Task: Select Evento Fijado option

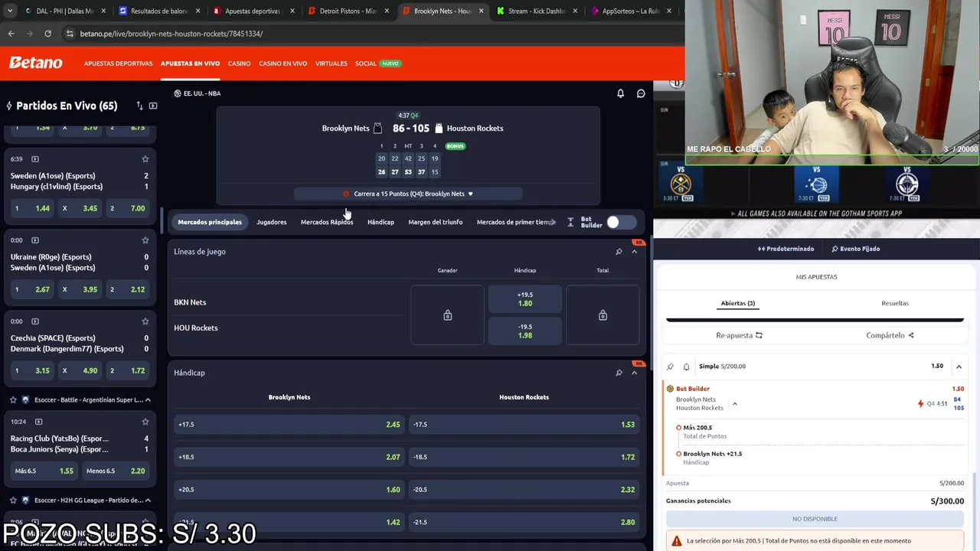Action: (x=856, y=249)
